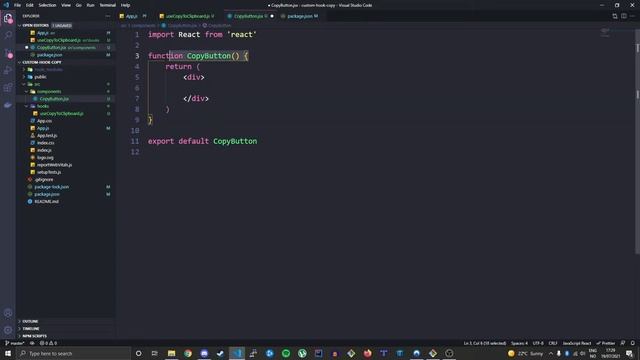Image resolution: width=640 pixels, height=360 pixels.
Task: Open the Explorer panel more actions menu
Action: (108, 16)
